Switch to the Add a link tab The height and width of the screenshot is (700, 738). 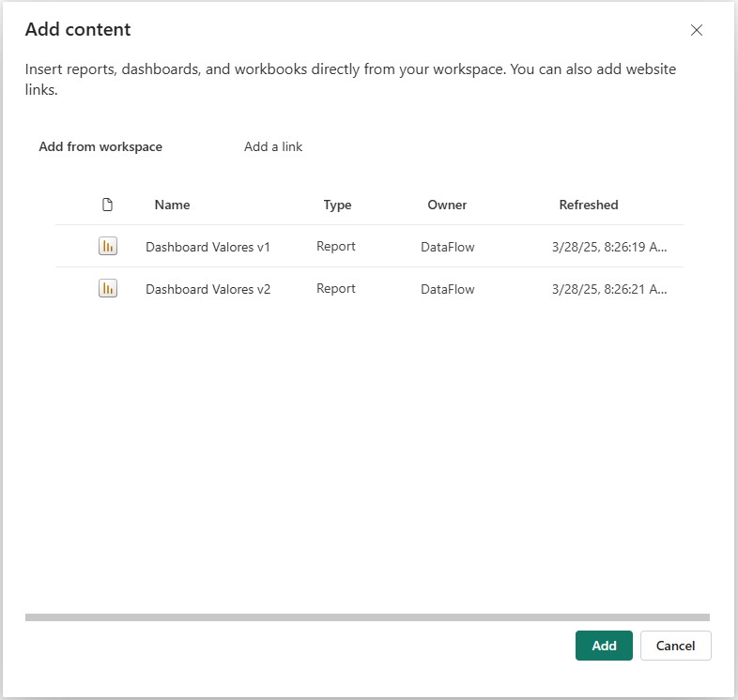click(x=273, y=146)
